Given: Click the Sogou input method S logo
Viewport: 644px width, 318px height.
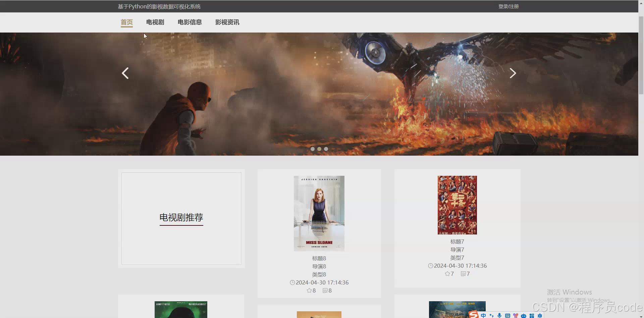Looking at the screenshot, I should (x=473, y=315).
